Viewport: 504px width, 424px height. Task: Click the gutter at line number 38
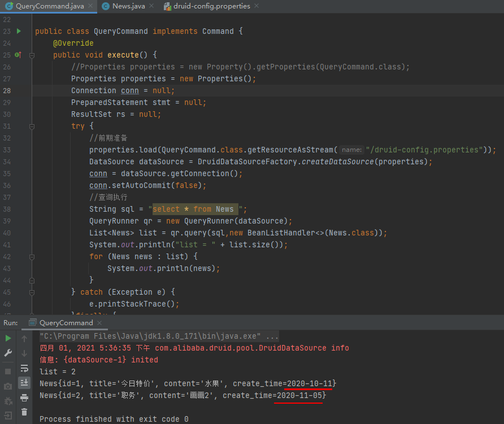click(x=7, y=209)
